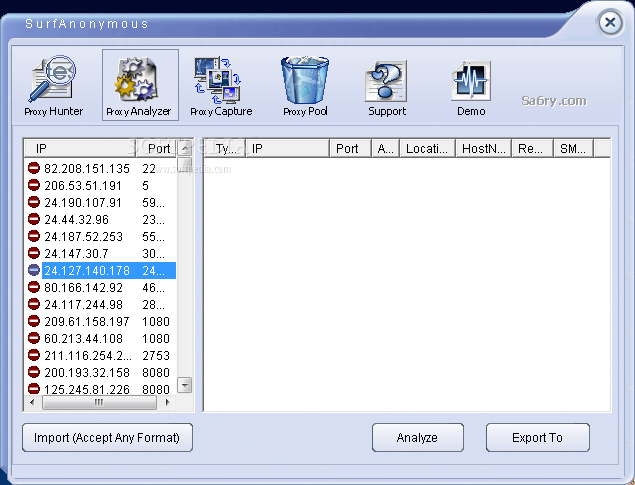Click port 1080 cell for 209.61.158.197
The height and width of the screenshot is (485, 635).
point(156,321)
